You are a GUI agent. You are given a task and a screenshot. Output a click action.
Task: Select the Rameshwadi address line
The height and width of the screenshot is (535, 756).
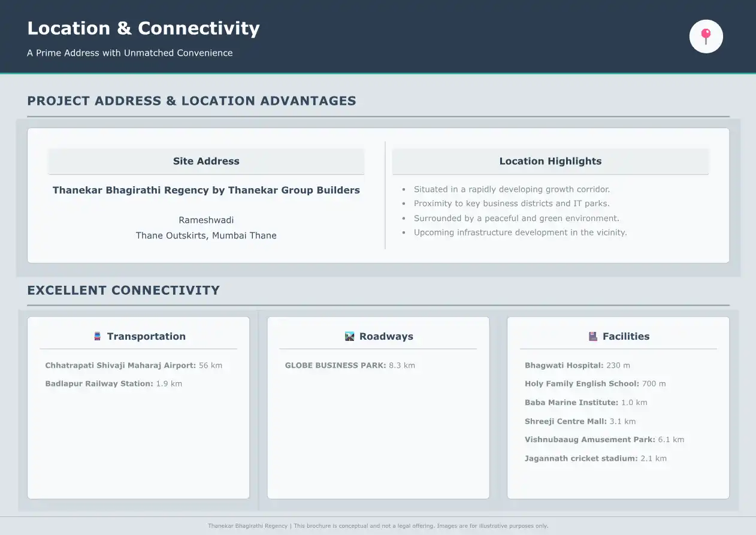pyautogui.click(x=206, y=220)
